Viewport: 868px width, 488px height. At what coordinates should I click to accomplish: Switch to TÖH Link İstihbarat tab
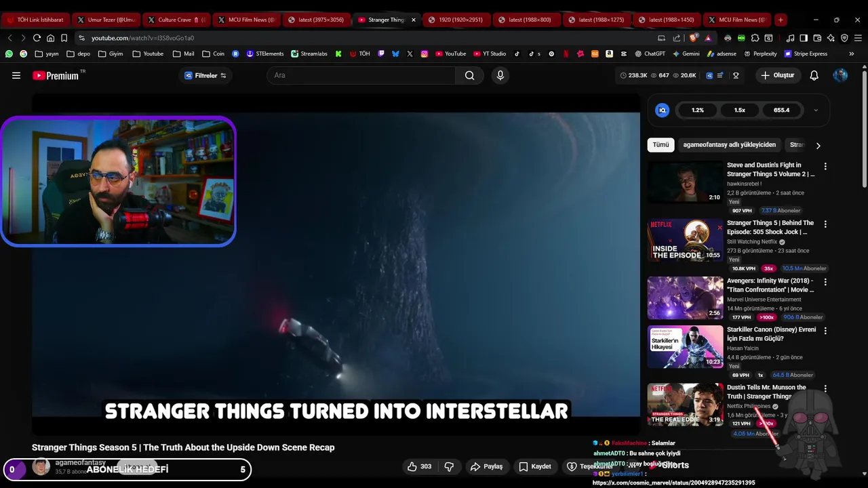(35, 20)
